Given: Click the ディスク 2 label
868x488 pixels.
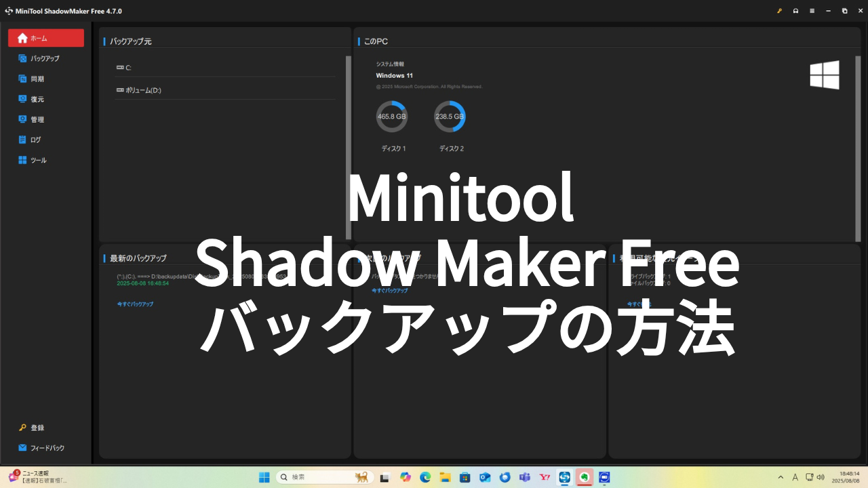Looking at the screenshot, I should click(x=452, y=148).
